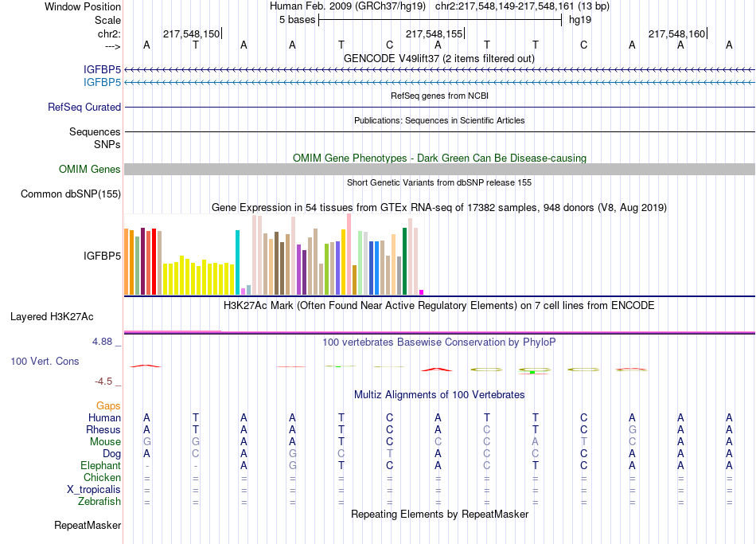This screenshot has height=544, width=756.
Task: Click the H3K27Ac Mark track title
Action: click(439, 306)
